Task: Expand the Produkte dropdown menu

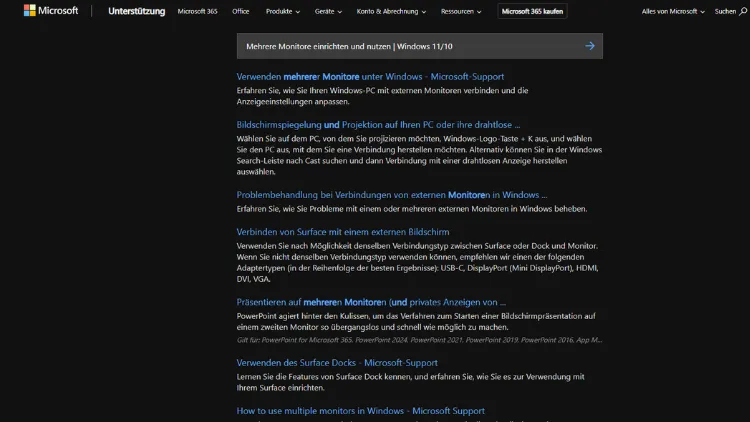Action: click(x=283, y=11)
